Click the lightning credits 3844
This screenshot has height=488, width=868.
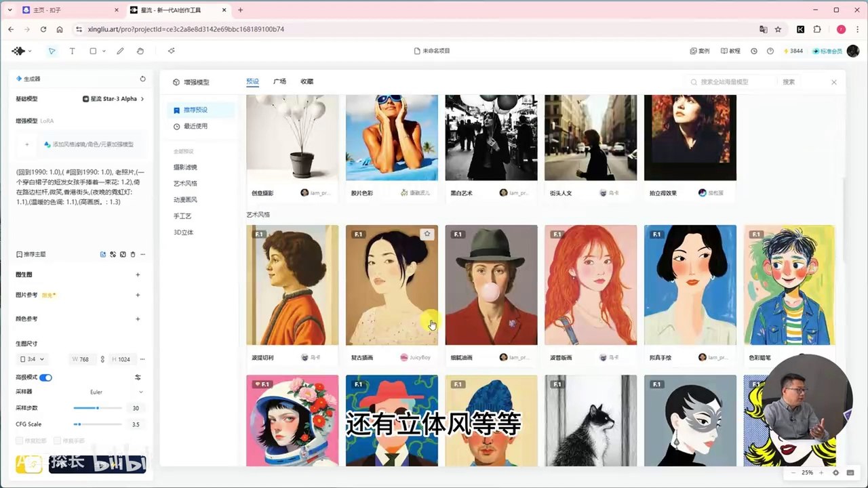tap(793, 51)
